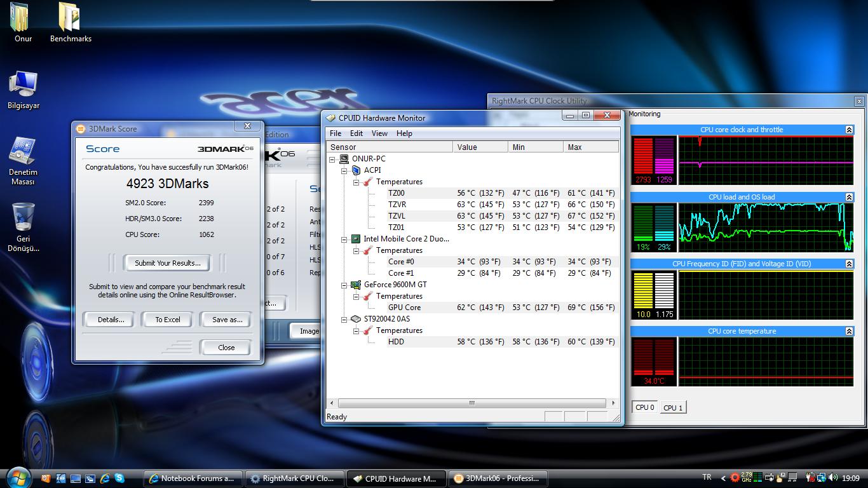Screen dimensions: 868x488
Task: Click the Switch Between Windows quick launch icon
Action: click(90, 478)
